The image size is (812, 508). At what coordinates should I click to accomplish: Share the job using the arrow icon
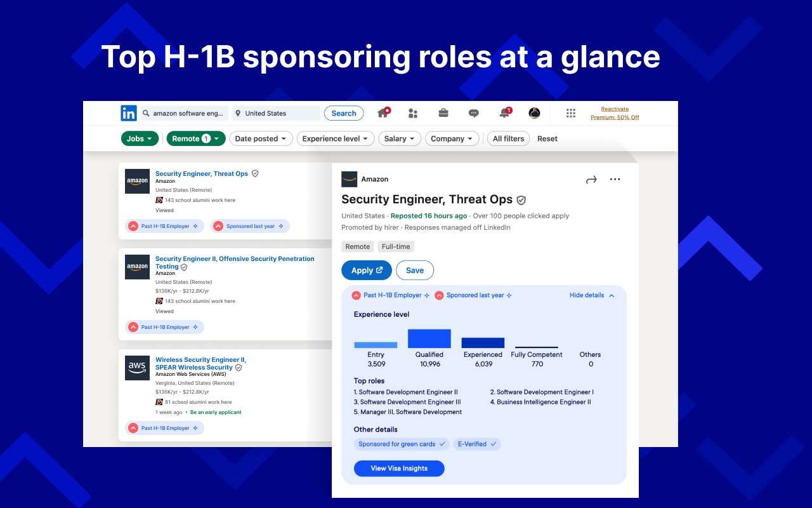click(591, 180)
